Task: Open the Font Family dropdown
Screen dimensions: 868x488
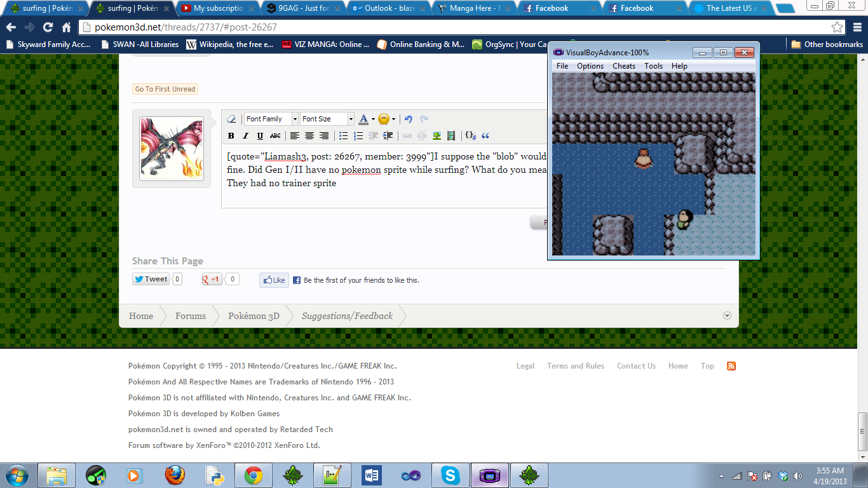Action: [x=271, y=119]
